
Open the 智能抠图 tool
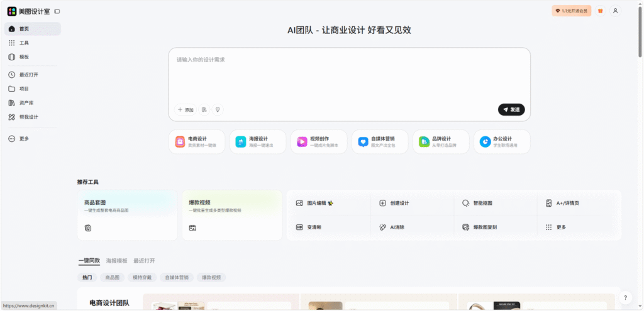click(x=496, y=203)
